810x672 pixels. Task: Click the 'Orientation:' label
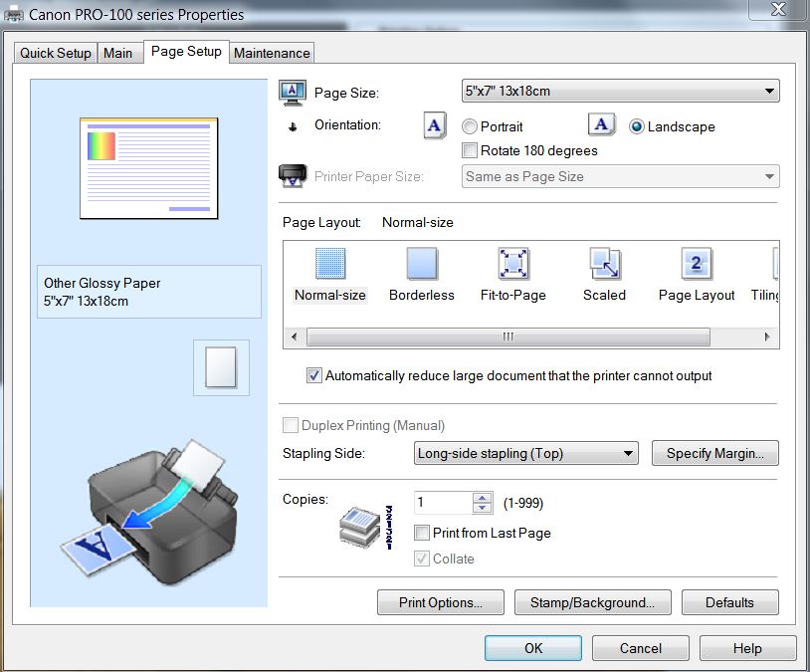(347, 124)
